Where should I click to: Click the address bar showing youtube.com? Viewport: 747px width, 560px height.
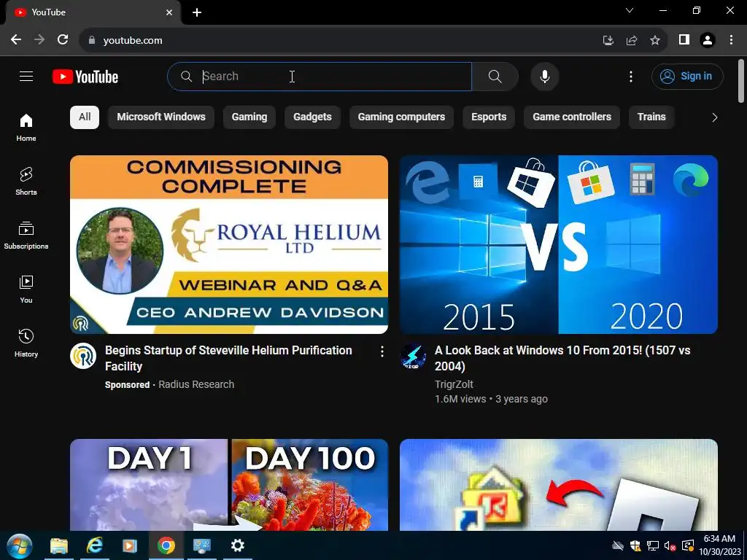pos(133,41)
